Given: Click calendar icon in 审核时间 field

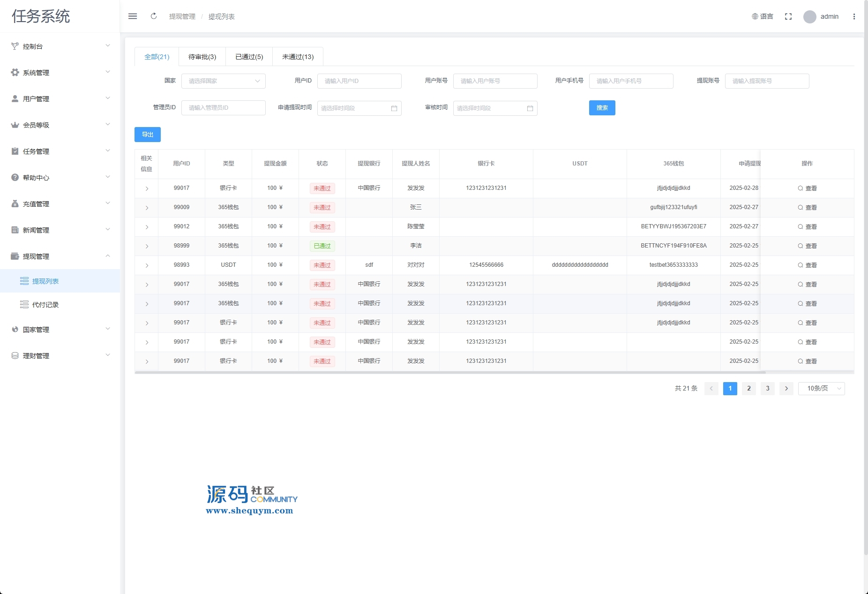Looking at the screenshot, I should [530, 108].
